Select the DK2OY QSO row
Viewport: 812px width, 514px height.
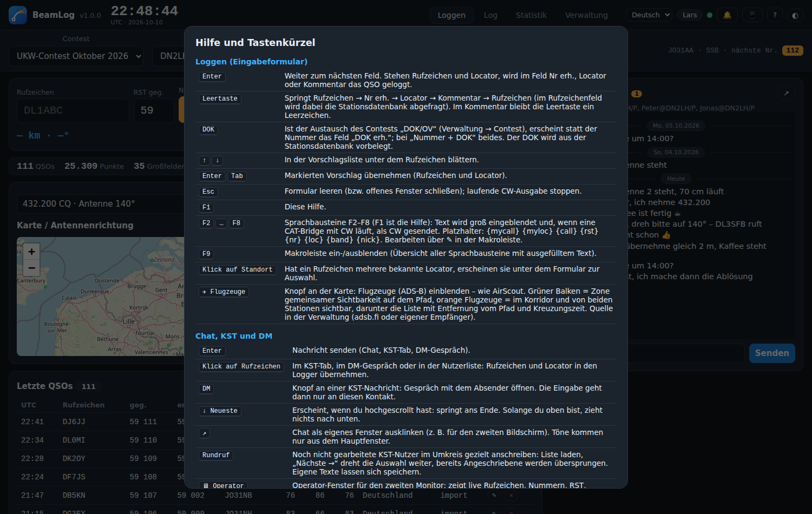pyautogui.click(x=100, y=458)
